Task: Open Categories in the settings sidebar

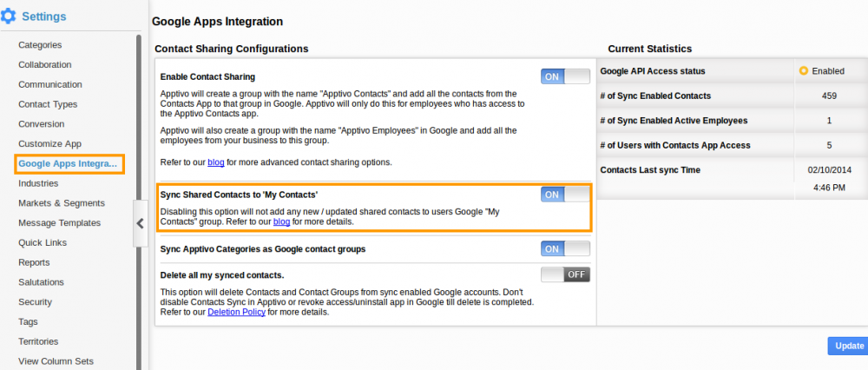Action: tap(40, 45)
